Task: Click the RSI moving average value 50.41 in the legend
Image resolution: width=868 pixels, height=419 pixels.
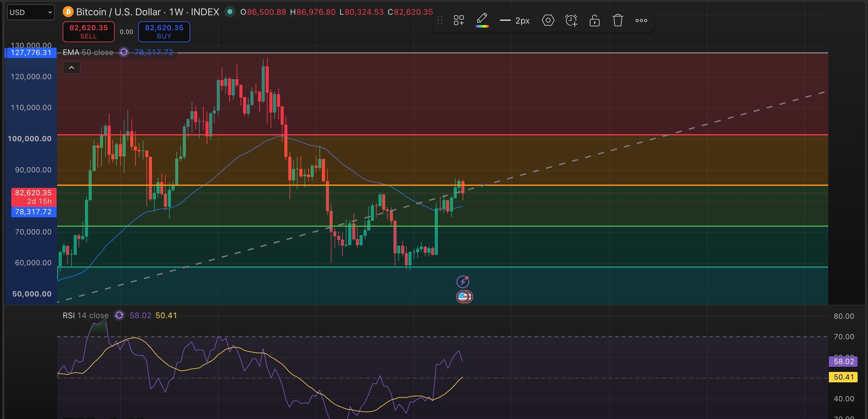Action: pos(166,316)
